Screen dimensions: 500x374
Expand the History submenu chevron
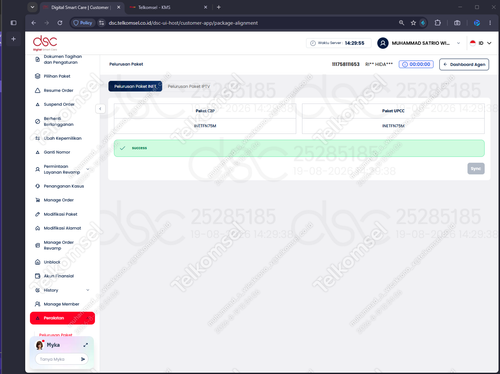click(88, 290)
